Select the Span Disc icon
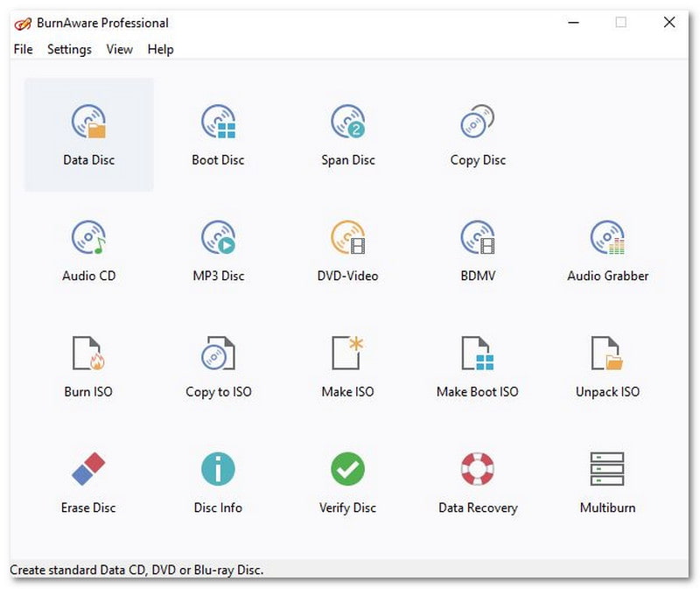This screenshot has height=589, width=700. click(347, 122)
